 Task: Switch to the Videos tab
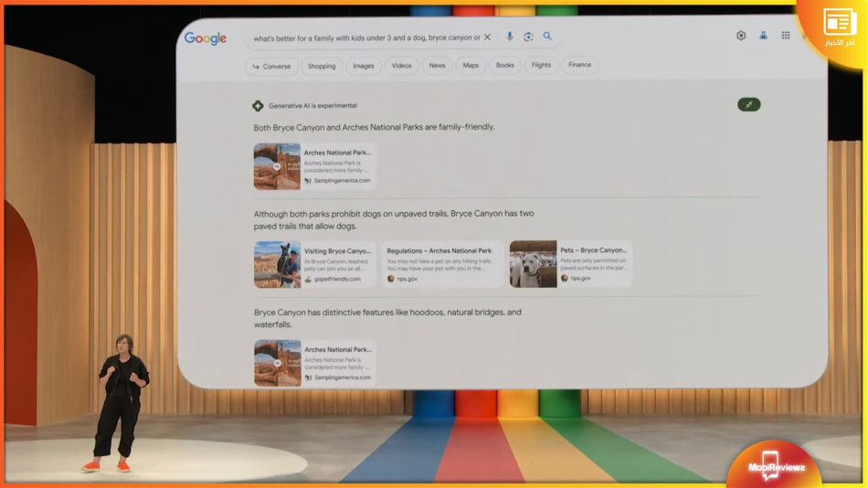click(401, 66)
